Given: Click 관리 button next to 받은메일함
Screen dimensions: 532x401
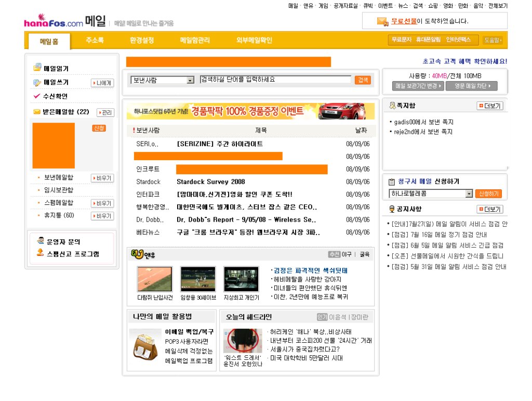Looking at the screenshot, I should (x=105, y=112).
